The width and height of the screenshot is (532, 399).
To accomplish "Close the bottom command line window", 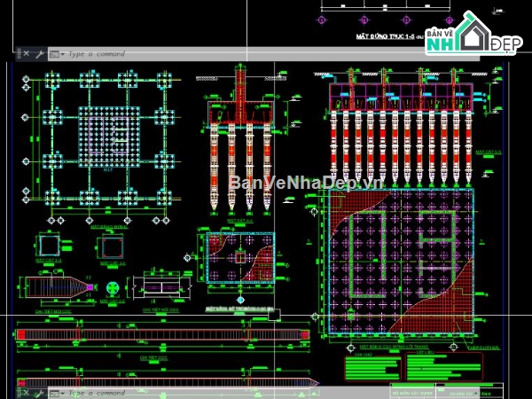I will coord(26,392).
